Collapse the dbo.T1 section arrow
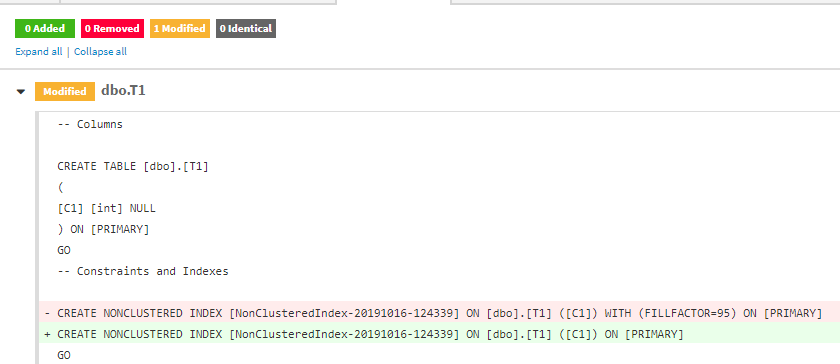840x364 pixels. click(21, 92)
